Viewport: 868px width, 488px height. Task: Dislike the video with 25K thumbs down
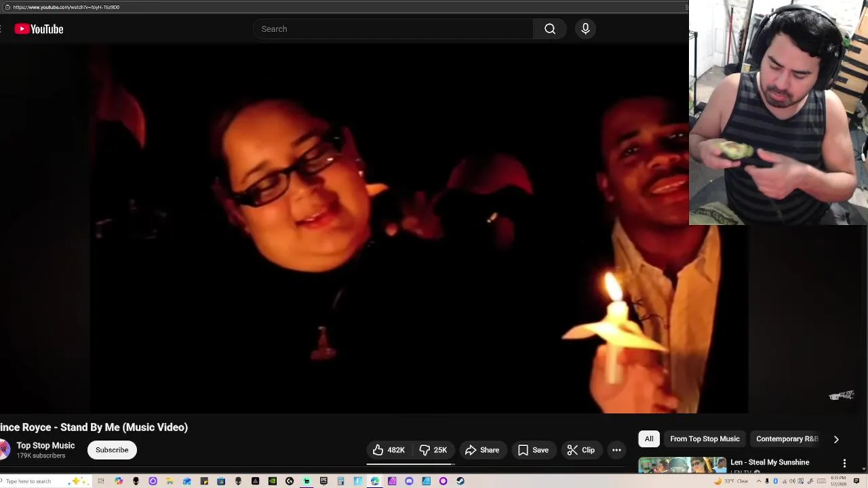(433, 450)
